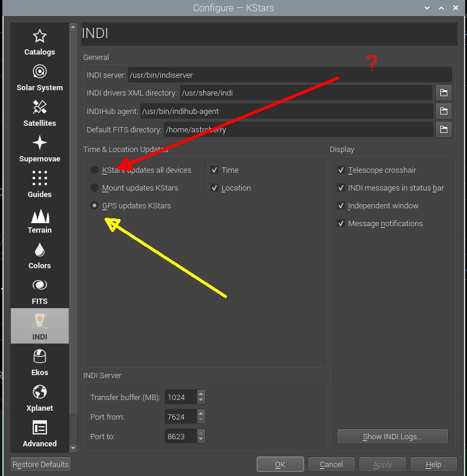Open the Satellites settings page
The height and width of the screenshot is (476, 467).
click(x=39, y=113)
